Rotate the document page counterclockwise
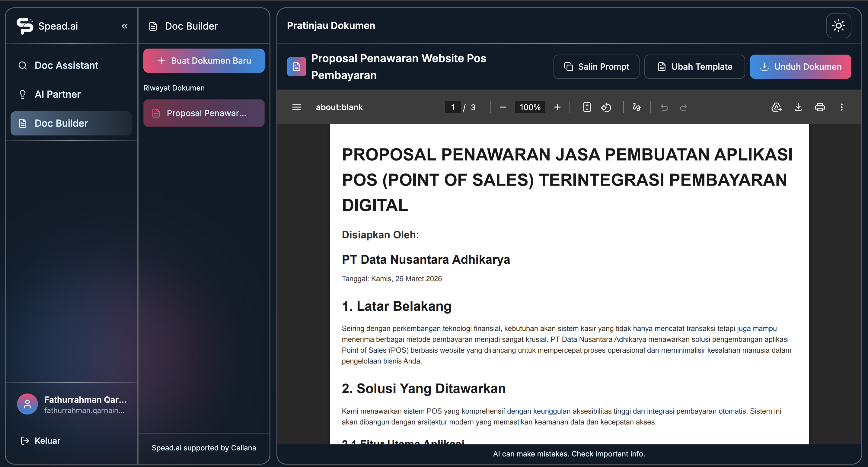The width and height of the screenshot is (868, 467). (x=607, y=107)
